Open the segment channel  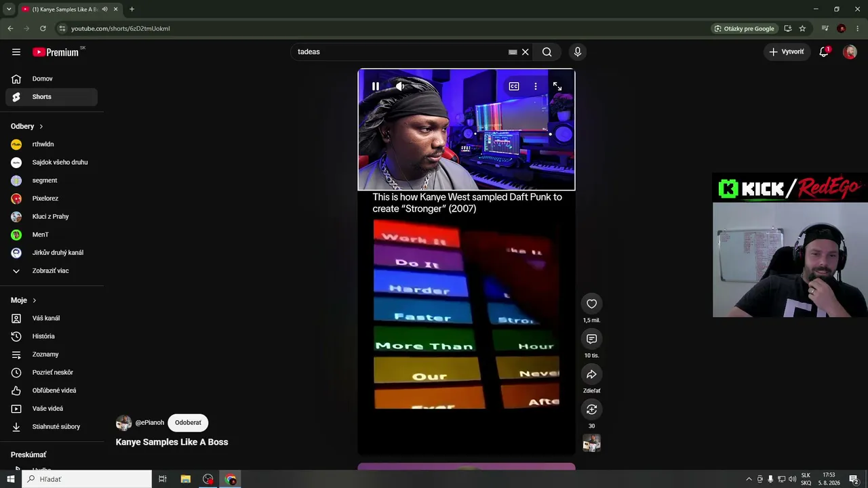coord(52,180)
